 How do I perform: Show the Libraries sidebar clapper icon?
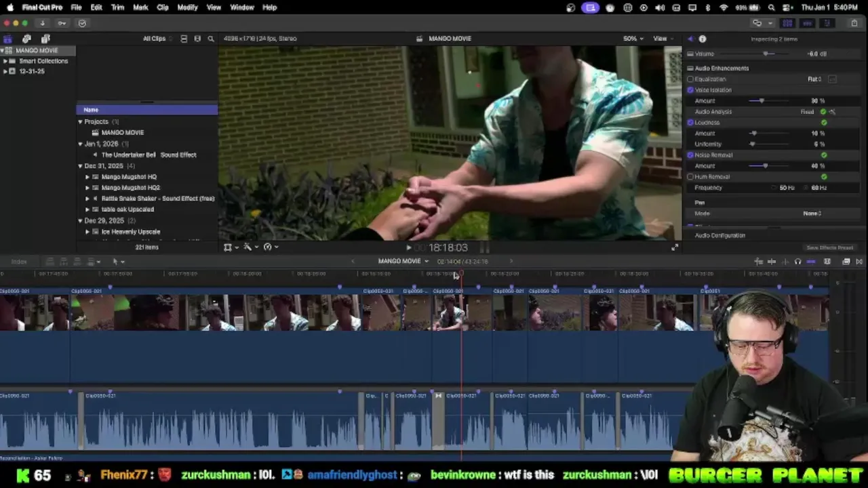click(7, 39)
